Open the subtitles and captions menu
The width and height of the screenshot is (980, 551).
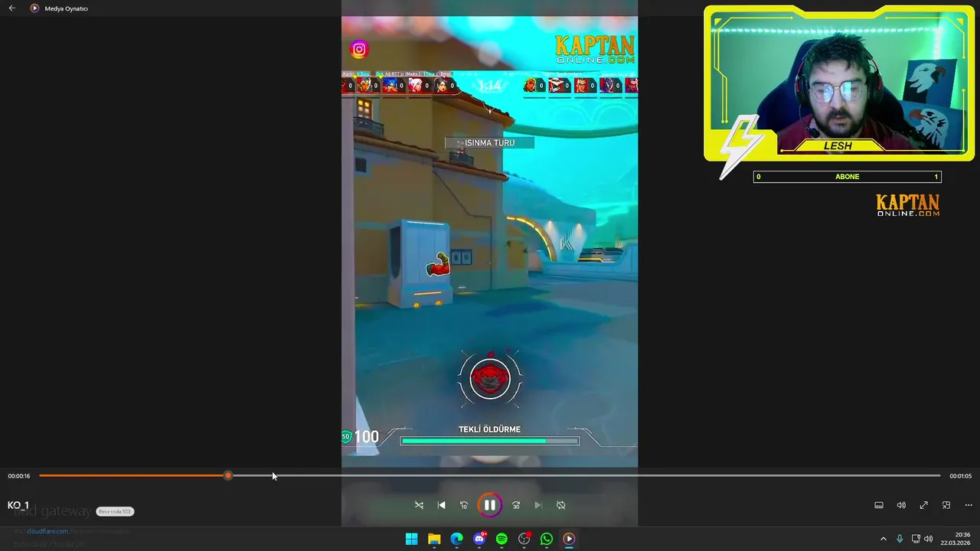click(x=879, y=505)
